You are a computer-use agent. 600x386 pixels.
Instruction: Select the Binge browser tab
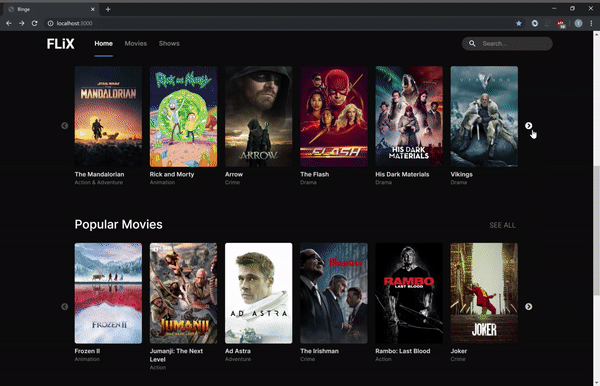(x=50, y=9)
